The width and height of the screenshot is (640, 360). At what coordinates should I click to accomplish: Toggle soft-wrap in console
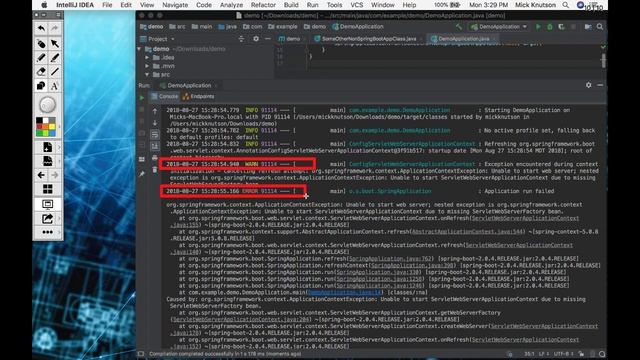click(x=155, y=134)
